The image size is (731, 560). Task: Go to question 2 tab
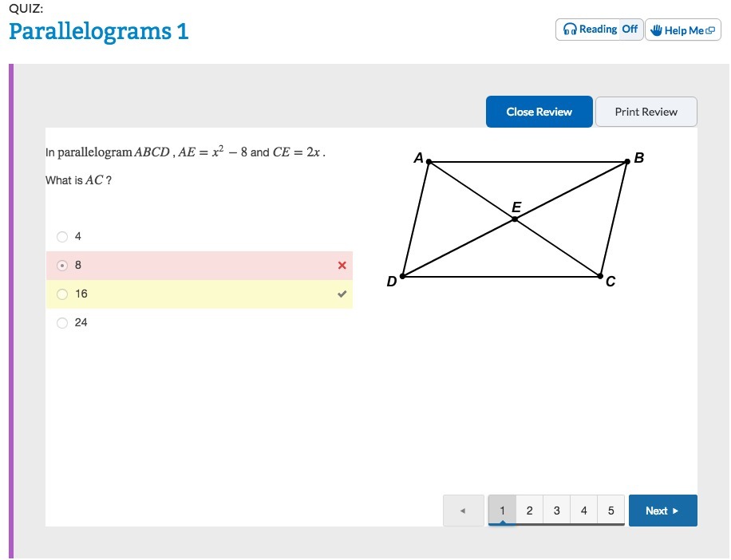(x=529, y=511)
